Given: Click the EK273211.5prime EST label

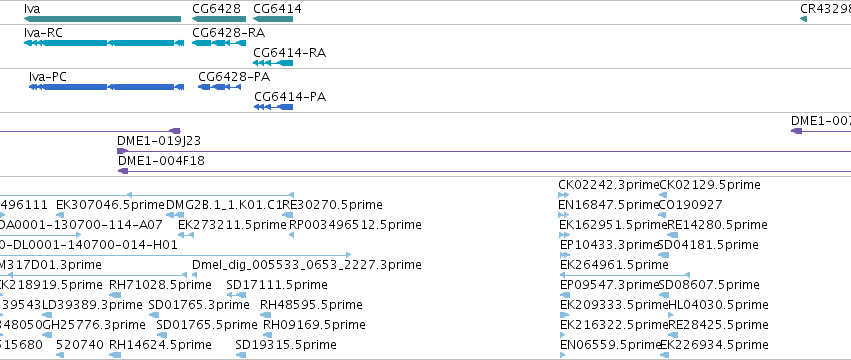Looking at the screenshot, I should coord(232,224).
